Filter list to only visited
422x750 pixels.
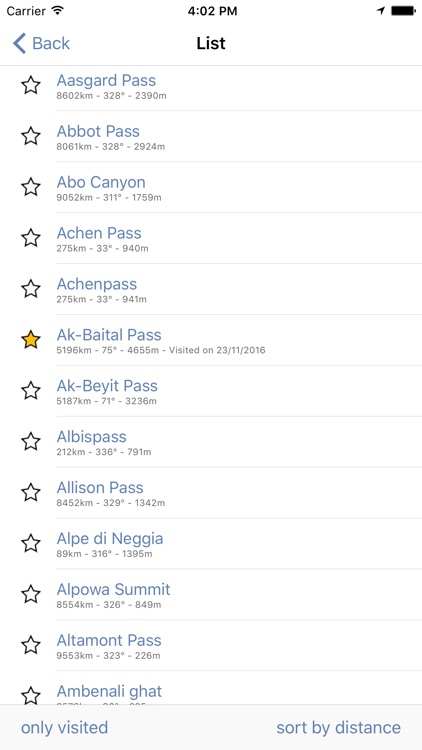point(65,728)
